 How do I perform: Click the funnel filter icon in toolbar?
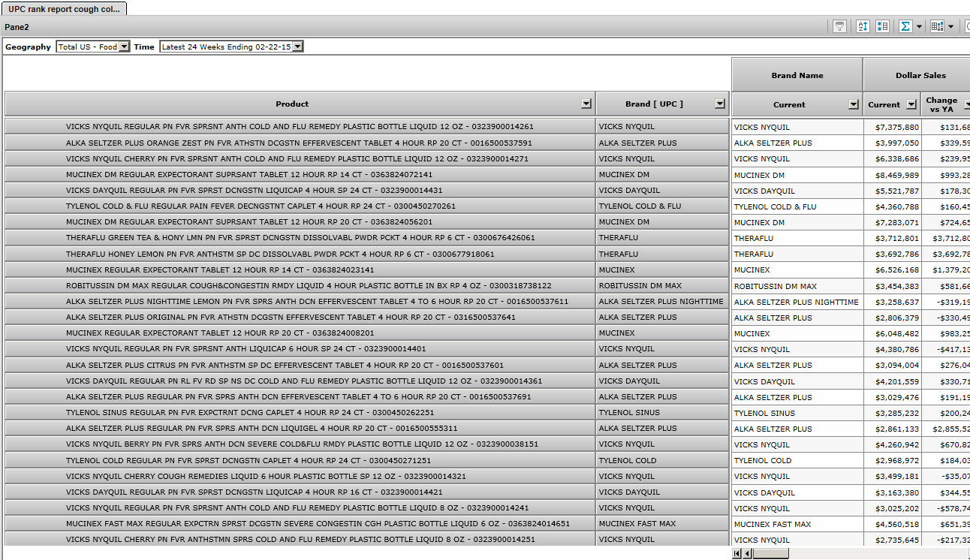[839, 26]
